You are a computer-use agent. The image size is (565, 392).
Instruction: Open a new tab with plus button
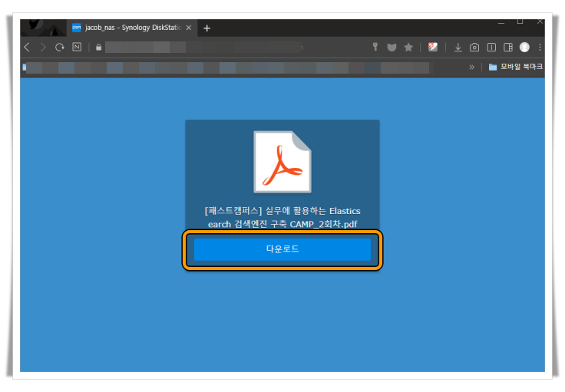coord(207,28)
